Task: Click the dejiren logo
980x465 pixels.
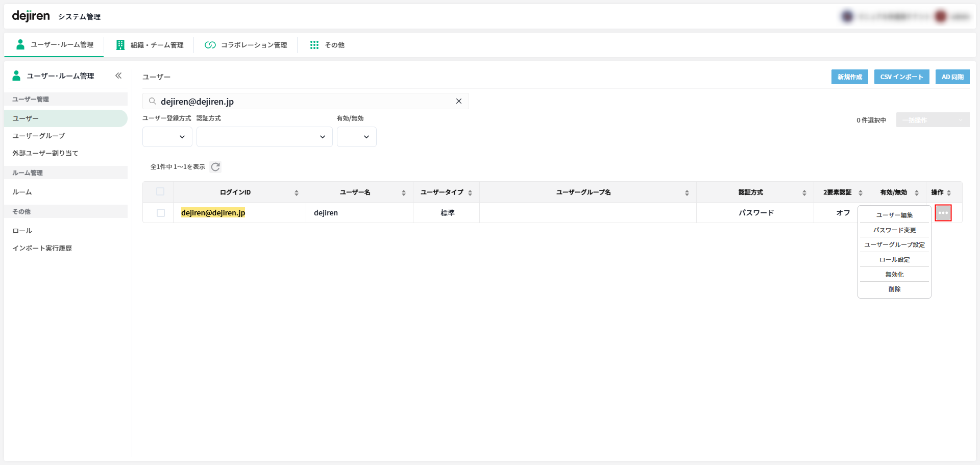Action: 31,16
